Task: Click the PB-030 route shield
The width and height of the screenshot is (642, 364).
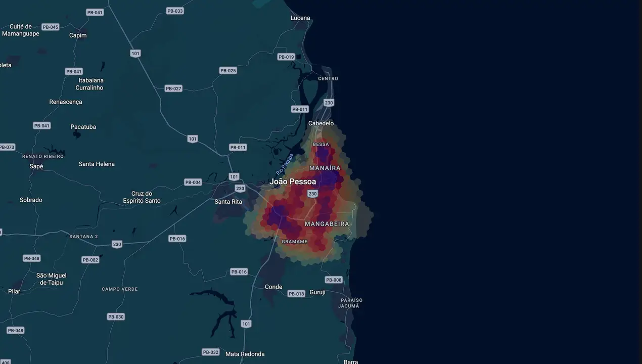Action: 116,316
